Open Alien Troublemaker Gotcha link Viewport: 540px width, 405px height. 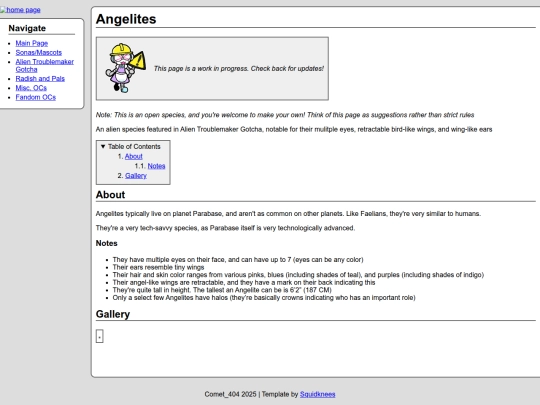click(x=44, y=65)
